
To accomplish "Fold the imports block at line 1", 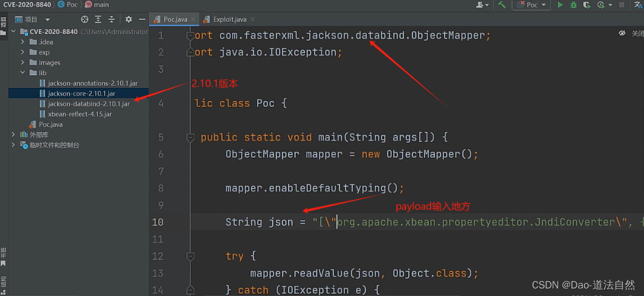I will point(190,35).
